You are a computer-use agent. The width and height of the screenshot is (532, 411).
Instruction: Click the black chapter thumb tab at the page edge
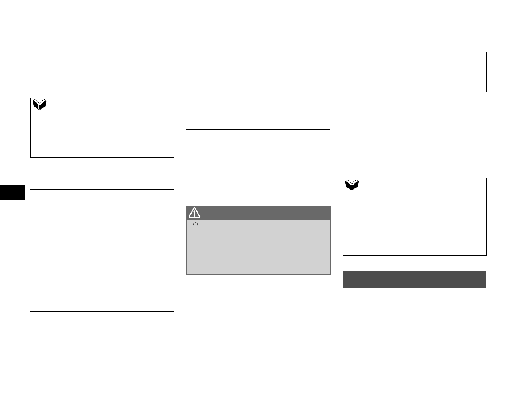tap(13, 193)
